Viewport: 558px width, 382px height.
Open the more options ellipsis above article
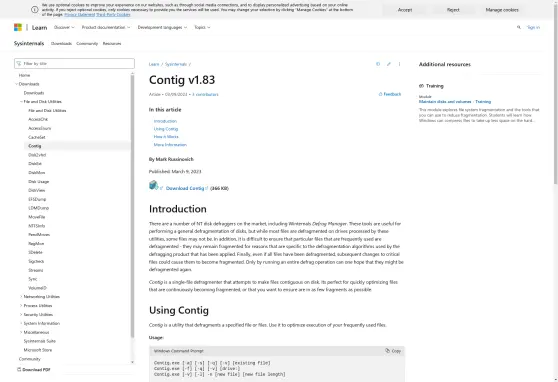(399, 64)
